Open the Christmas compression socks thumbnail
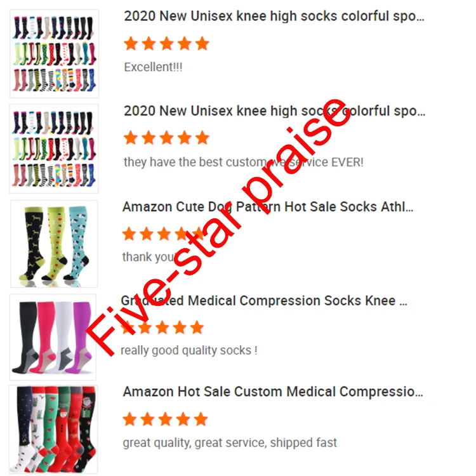476x476 pixels. (x=53, y=429)
